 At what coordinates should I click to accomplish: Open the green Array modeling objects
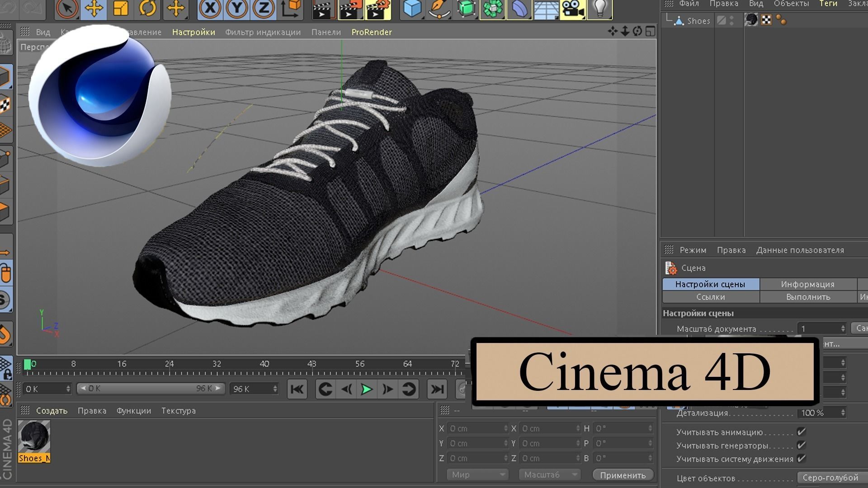493,9
